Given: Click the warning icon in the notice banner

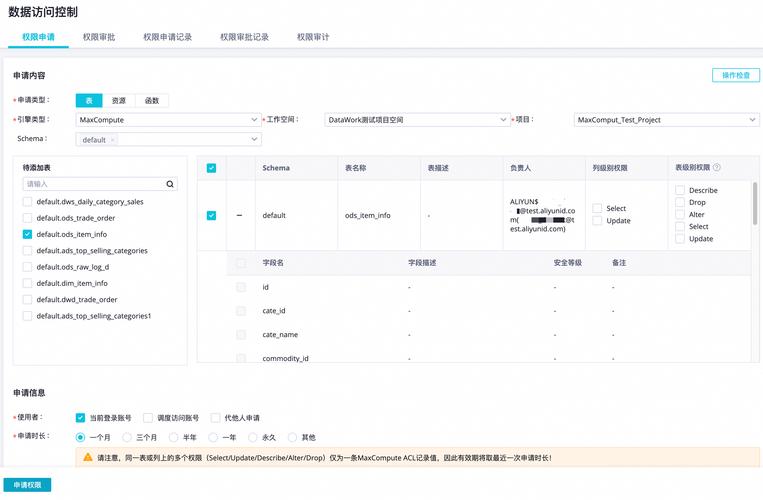Looking at the screenshot, I should click(88, 457).
